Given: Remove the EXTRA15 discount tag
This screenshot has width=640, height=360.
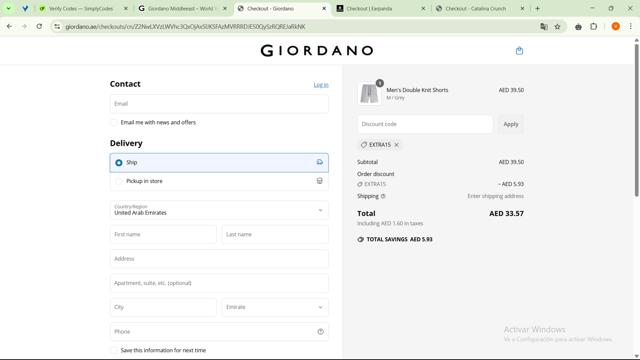Looking at the screenshot, I should point(396,145).
